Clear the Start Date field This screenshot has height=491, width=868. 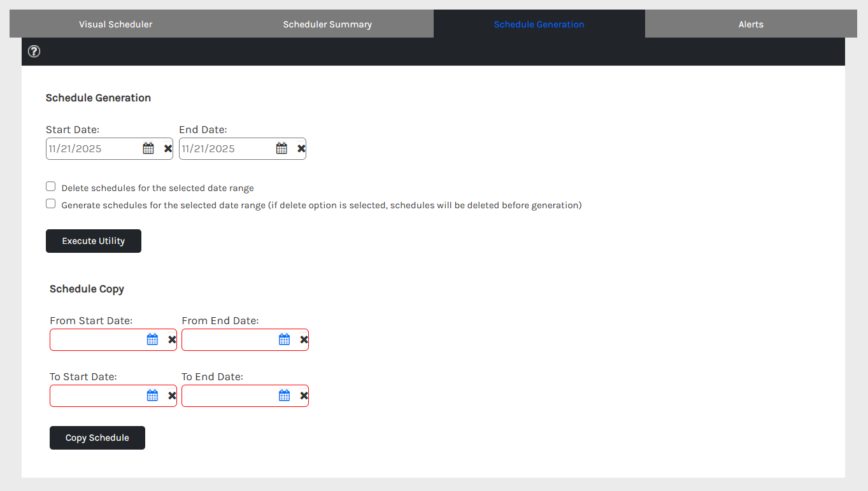pos(168,148)
